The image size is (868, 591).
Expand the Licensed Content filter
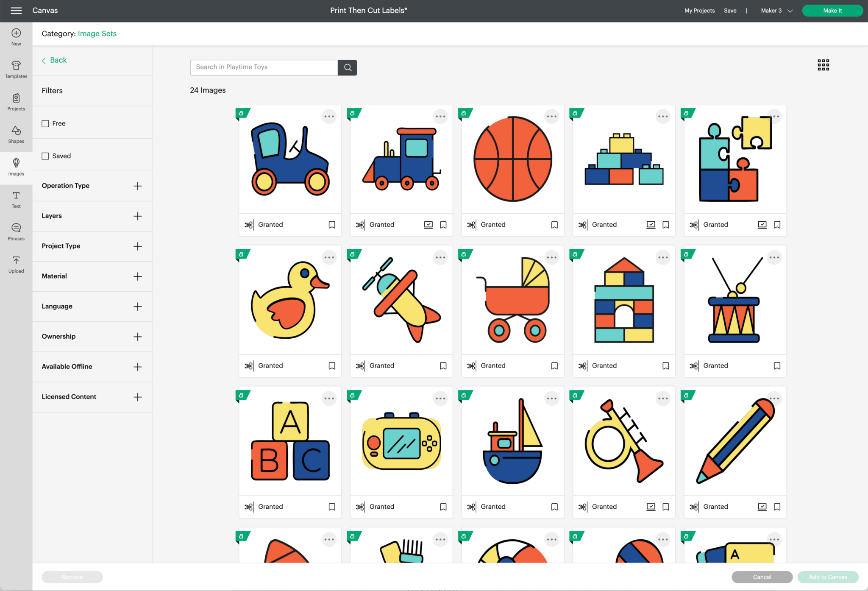(x=137, y=397)
